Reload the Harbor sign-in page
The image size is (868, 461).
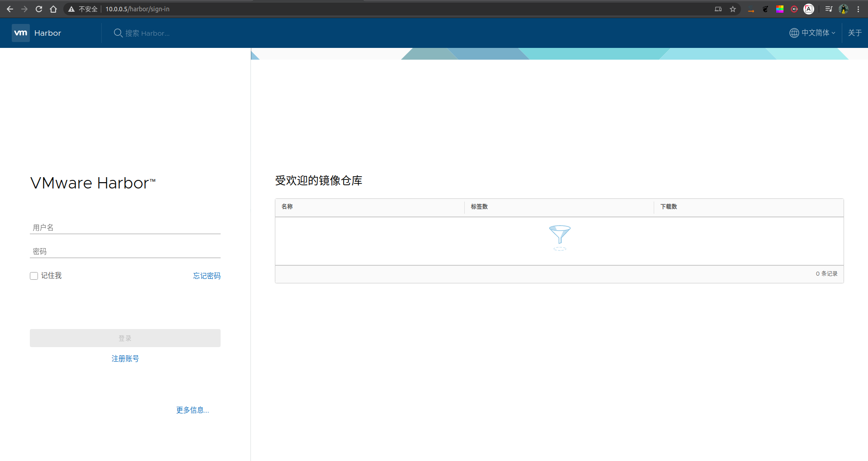point(39,9)
